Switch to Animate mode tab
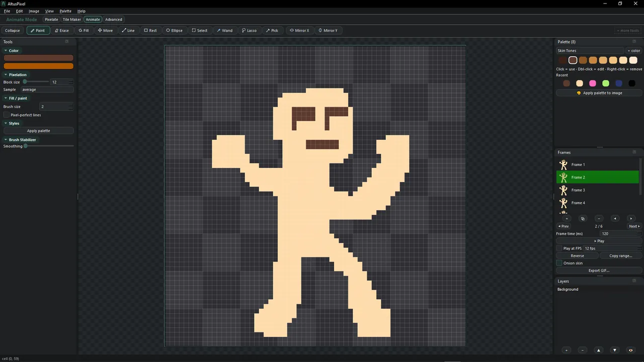This screenshot has width=644, height=362. (93, 20)
